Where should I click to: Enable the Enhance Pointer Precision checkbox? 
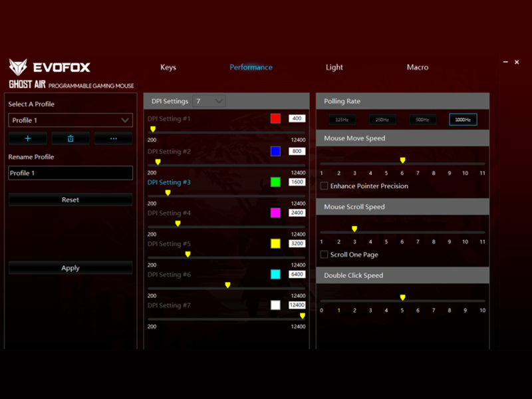pos(325,186)
